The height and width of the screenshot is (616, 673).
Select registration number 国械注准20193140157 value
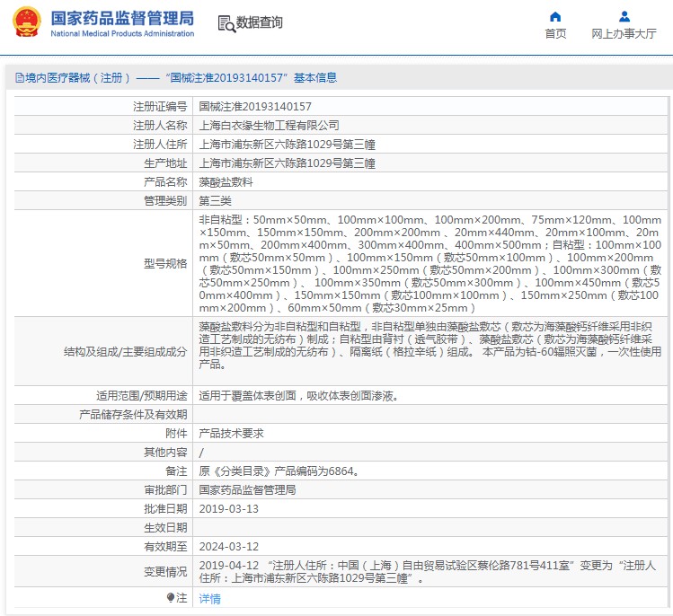255,106
